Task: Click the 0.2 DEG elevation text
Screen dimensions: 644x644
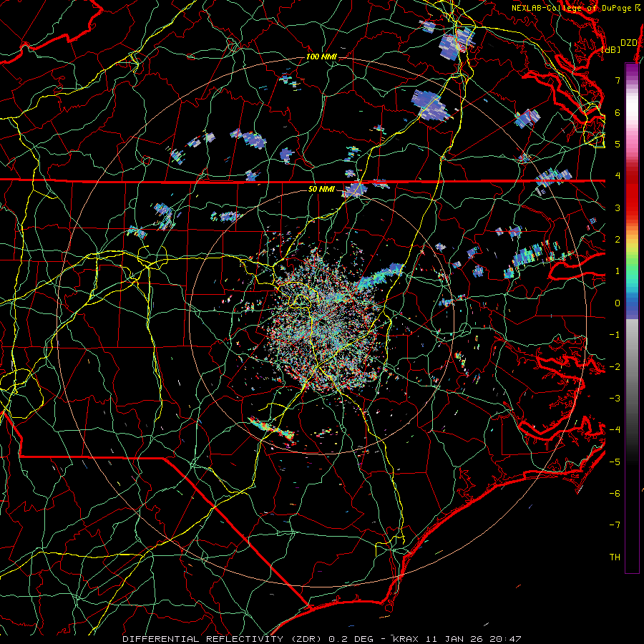Action: coord(351,639)
